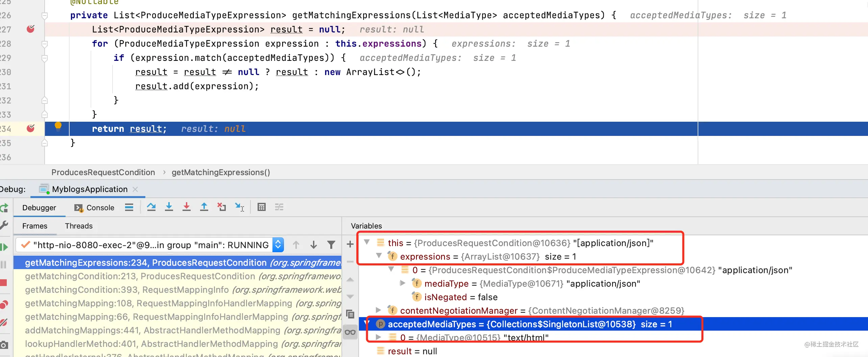Toggle Mute Breakpoints icon
This screenshot has width=868, height=357.
pos(4,323)
